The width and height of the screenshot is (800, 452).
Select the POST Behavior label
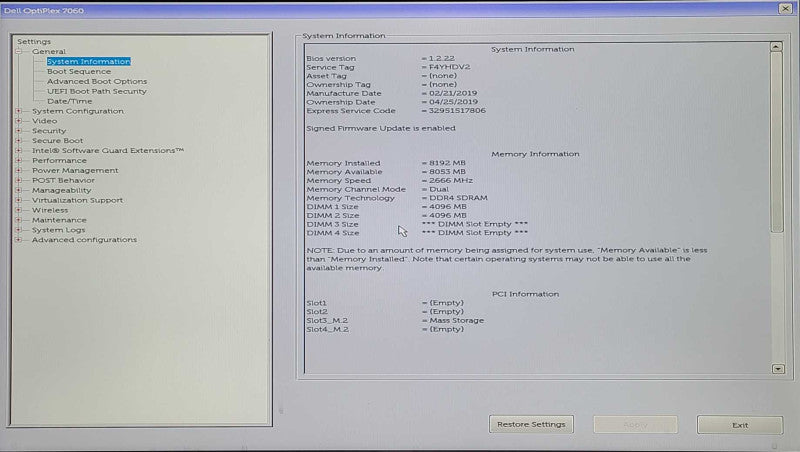point(63,180)
